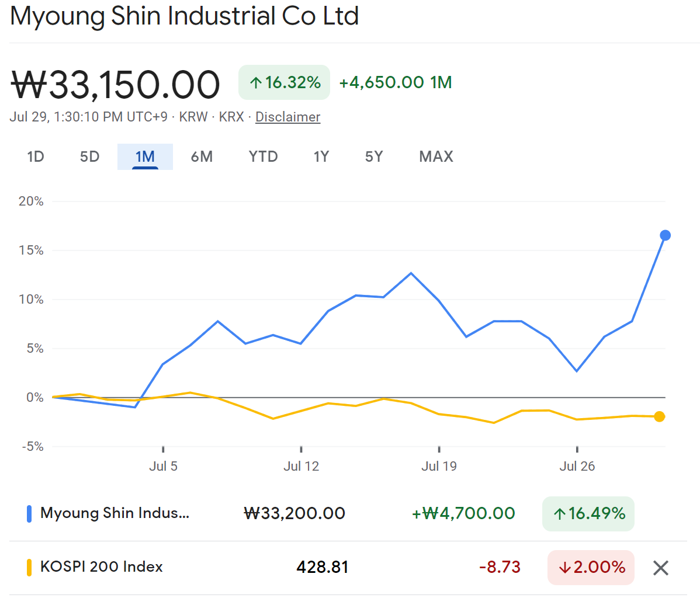The width and height of the screenshot is (700, 598).
Task: Click the 10% y-axis label
Action: (31, 300)
